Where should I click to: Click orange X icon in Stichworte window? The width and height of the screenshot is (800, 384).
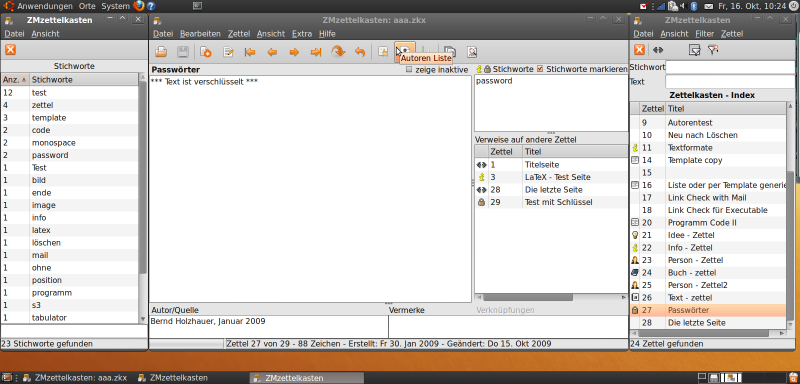pyautogui.click(x=10, y=49)
